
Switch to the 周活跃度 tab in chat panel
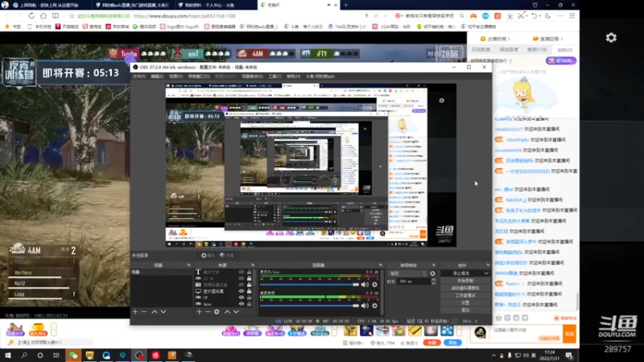(x=509, y=50)
